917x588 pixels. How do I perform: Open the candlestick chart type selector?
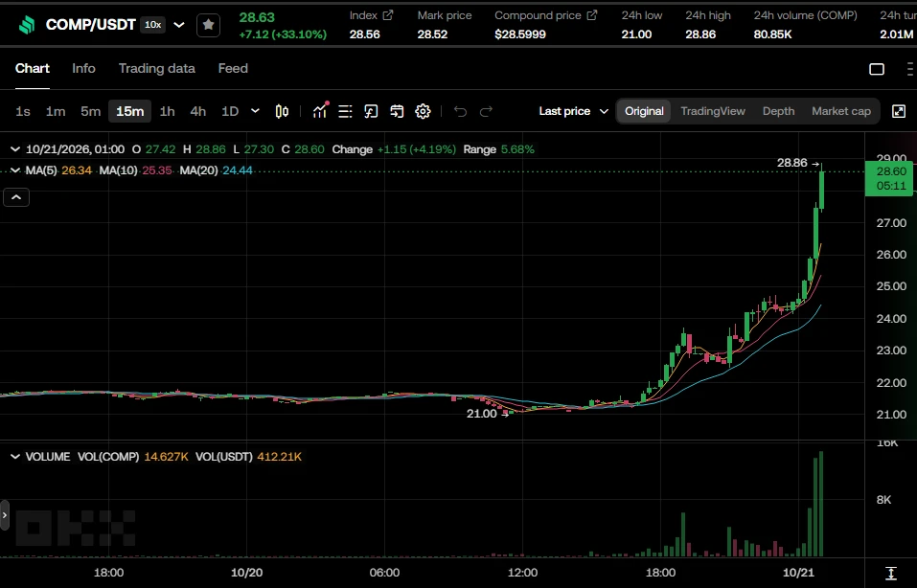(282, 111)
